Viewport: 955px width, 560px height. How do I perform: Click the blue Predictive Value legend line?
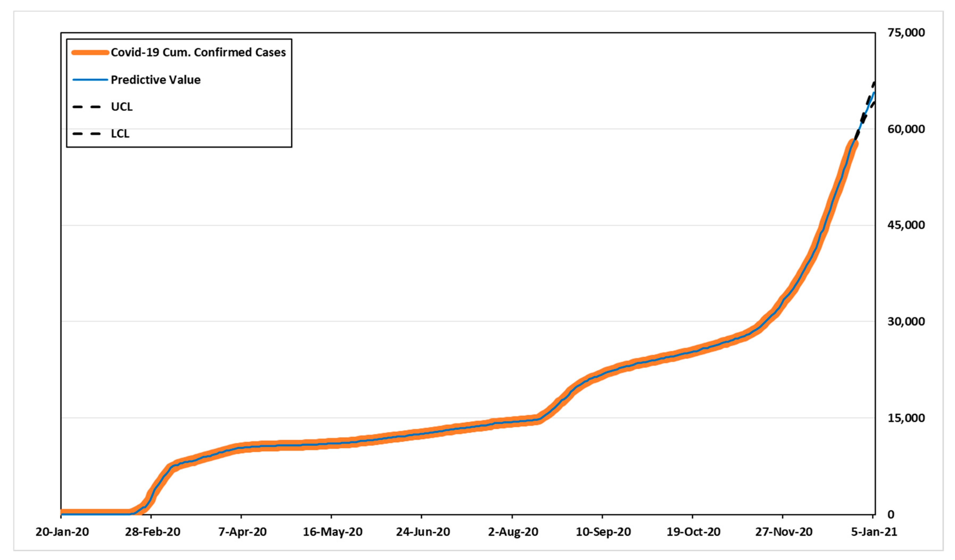click(90, 80)
